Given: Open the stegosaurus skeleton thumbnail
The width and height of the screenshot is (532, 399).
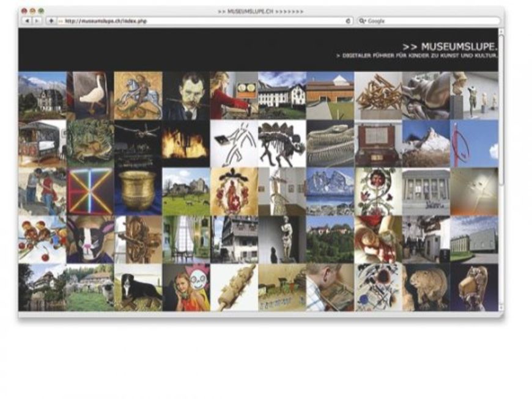Looking at the screenshot, I should point(283,144).
